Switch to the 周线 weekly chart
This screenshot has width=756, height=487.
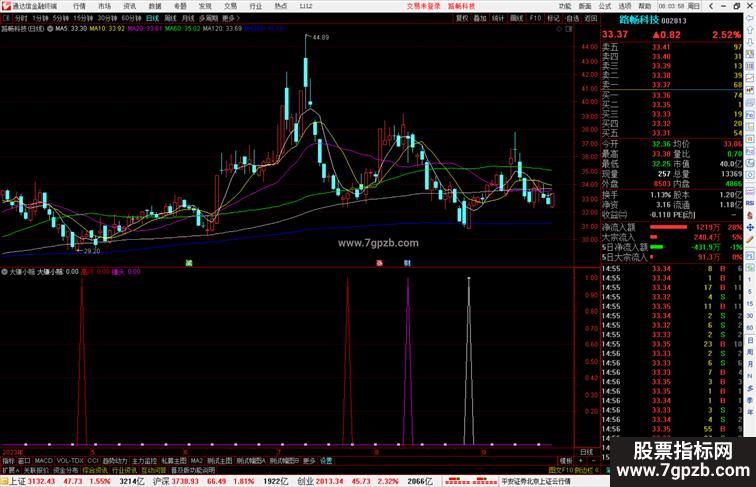click(x=170, y=18)
